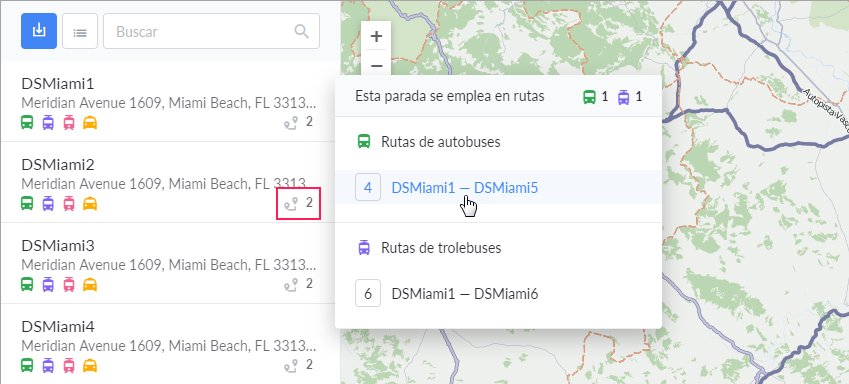Click the blue import download button
The width and height of the screenshot is (849, 384).
point(39,31)
